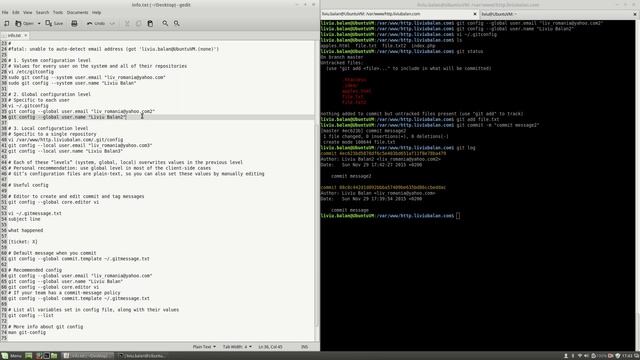The height and width of the screenshot is (360, 640).
Task: Click the '# 3. Local configuration level' comment
Action: (x=48, y=129)
